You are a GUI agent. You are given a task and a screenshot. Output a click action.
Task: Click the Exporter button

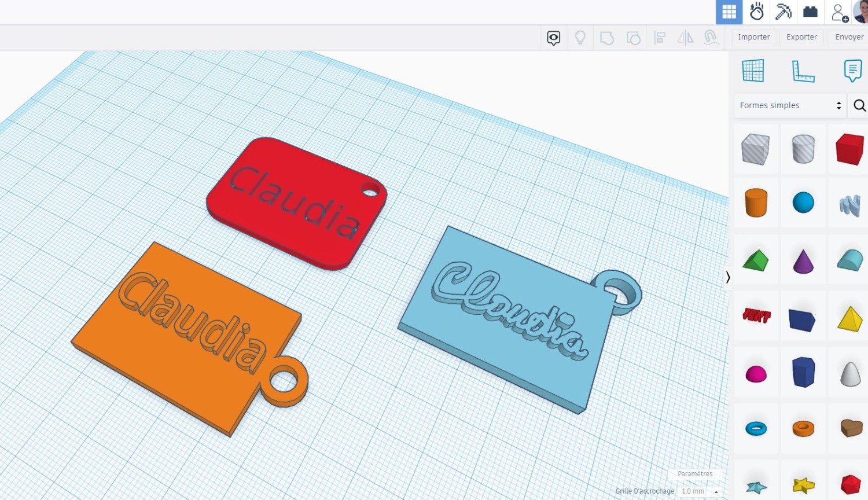801,37
